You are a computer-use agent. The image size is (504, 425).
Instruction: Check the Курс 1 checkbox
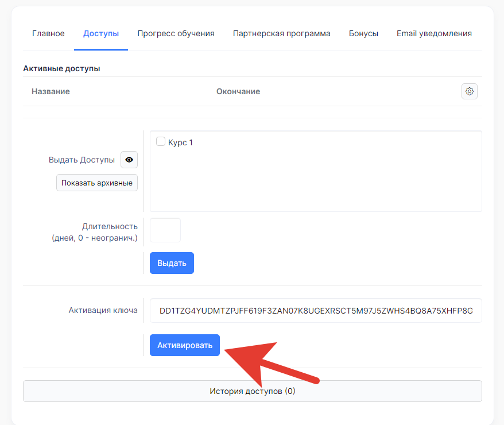point(160,141)
